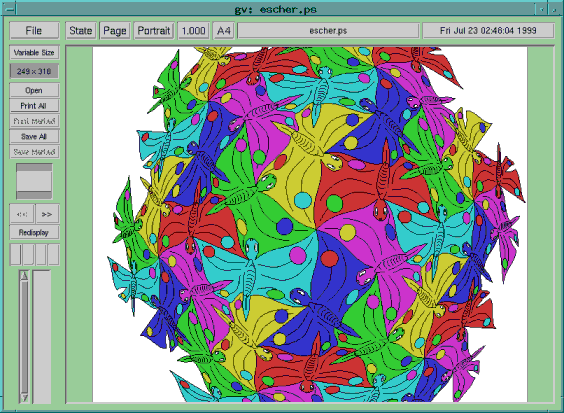
Task: Click the greyed Save Marked button
Action: (x=34, y=152)
